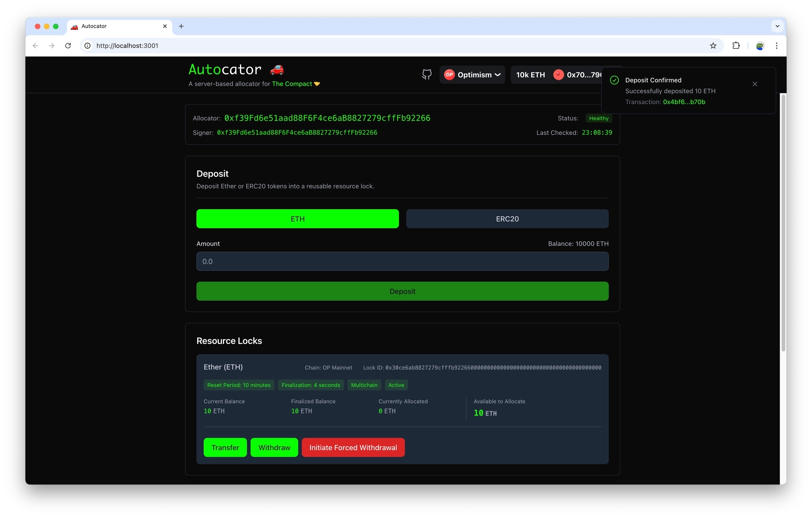This screenshot has height=518, width=812.
Task: Open The Compact link
Action: (292, 84)
